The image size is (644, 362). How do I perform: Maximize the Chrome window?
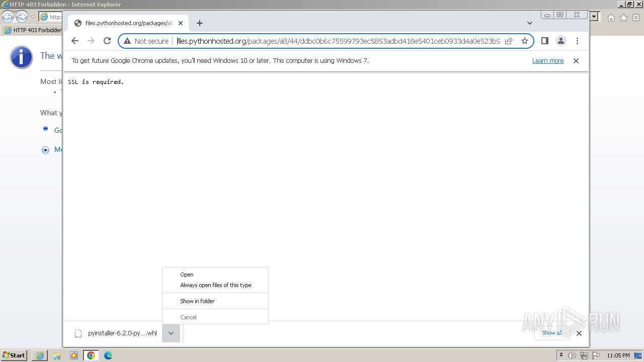pos(560,15)
